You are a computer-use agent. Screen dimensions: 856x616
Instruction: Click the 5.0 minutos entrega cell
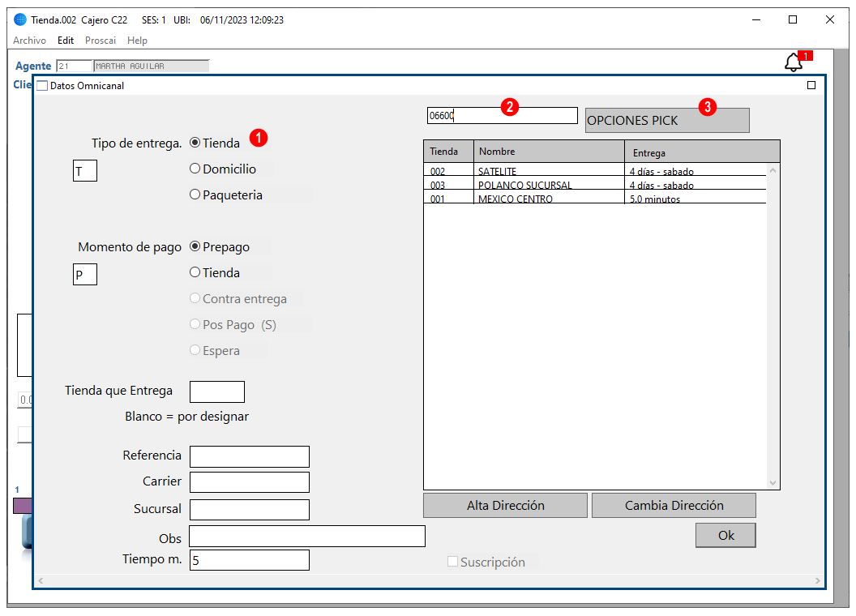tap(695, 197)
